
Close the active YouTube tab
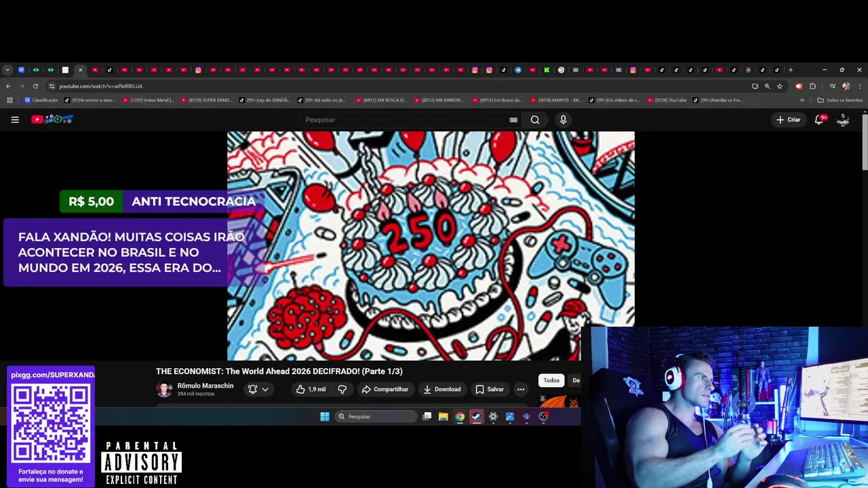coord(80,70)
